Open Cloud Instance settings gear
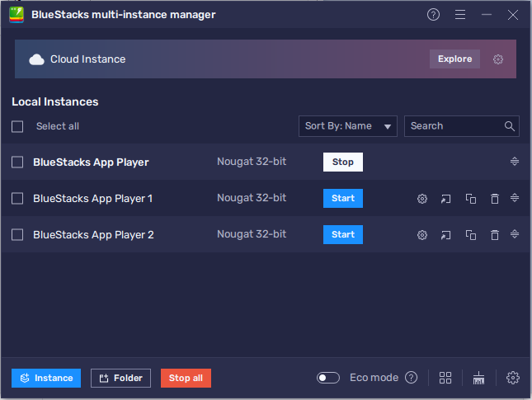Viewport: 532px width, 400px height. [498, 59]
